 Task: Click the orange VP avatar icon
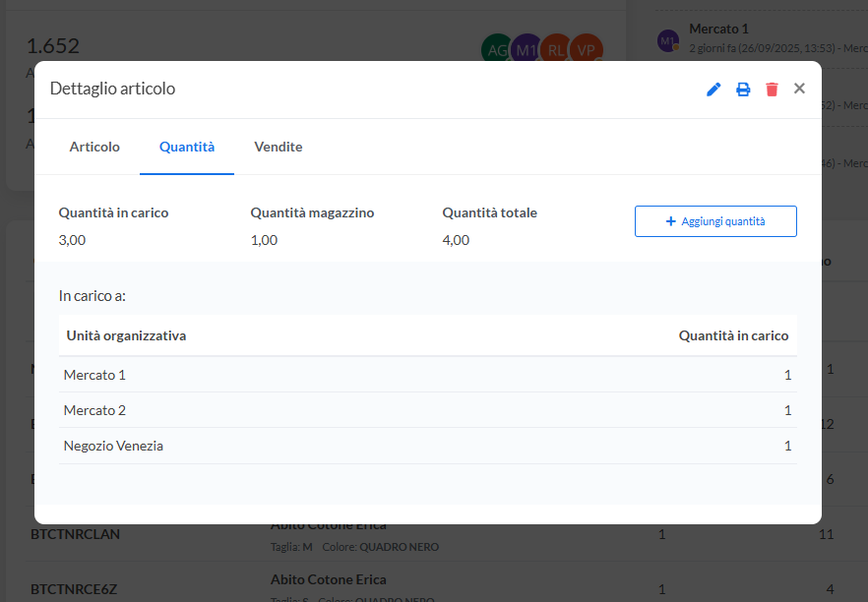(587, 48)
